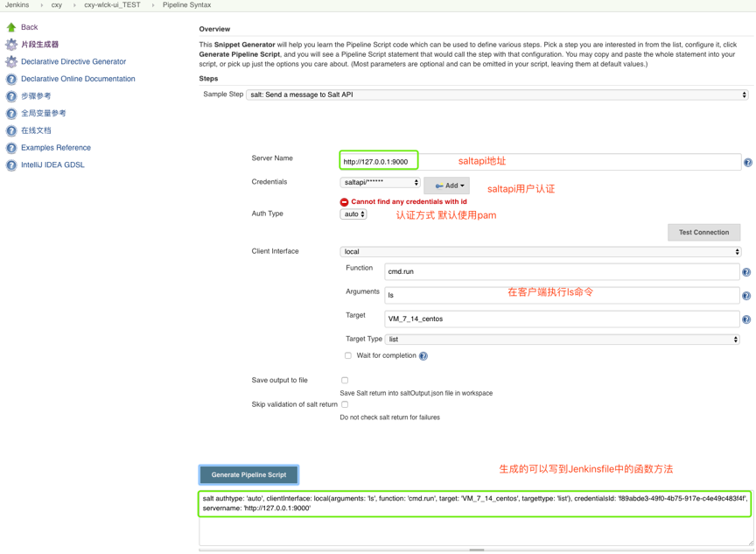Check the Save output to file box
This screenshot has height=554, width=756.
tap(345, 381)
